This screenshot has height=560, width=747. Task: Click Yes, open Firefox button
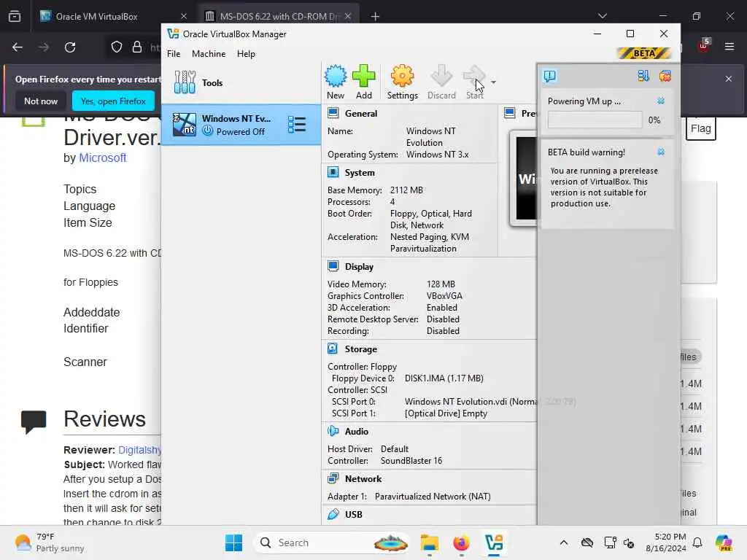coord(113,101)
